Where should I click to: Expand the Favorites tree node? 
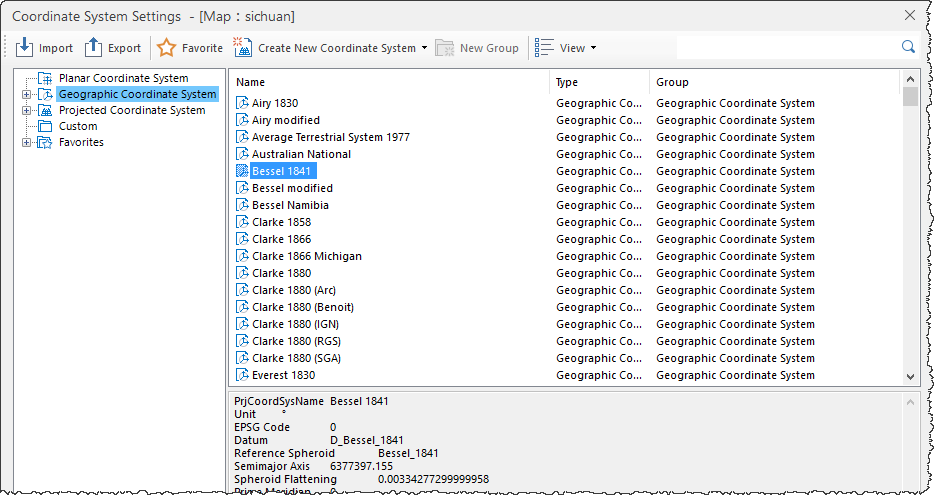(26, 142)
